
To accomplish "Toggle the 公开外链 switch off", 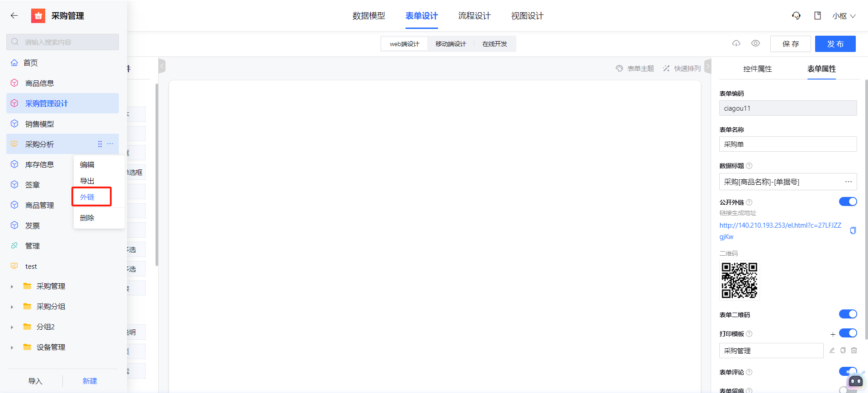I will point(848,201).
